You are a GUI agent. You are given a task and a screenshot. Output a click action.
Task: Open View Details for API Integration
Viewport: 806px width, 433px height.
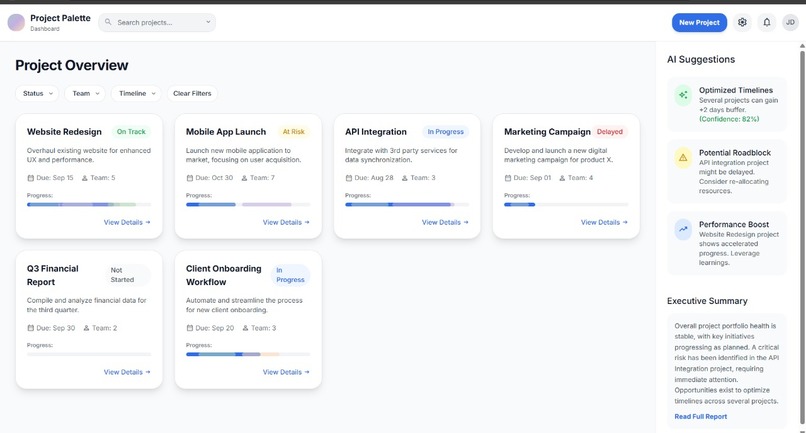click(x=445, y=222)
